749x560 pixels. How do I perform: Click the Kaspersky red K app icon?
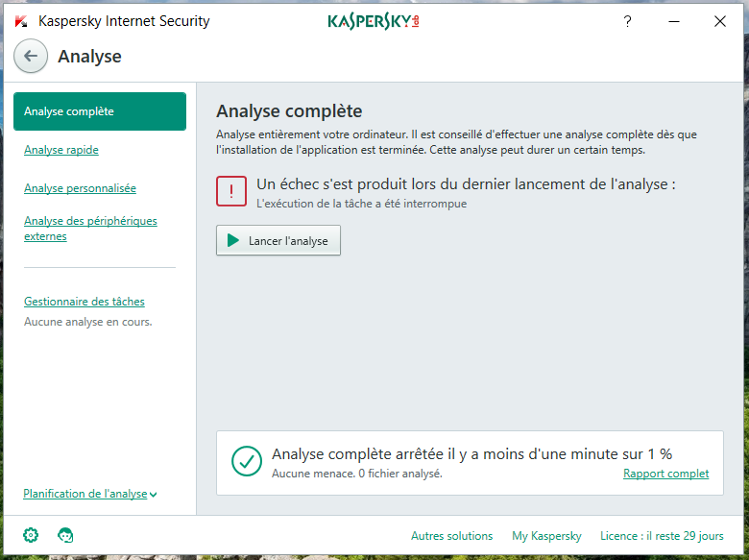[x=21, y=21]
